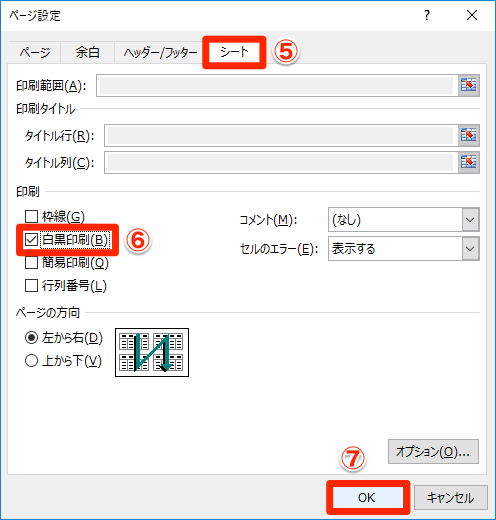
Task: Toggle the 白黒印刷(B) checkbox
Action: coord(31,240)
